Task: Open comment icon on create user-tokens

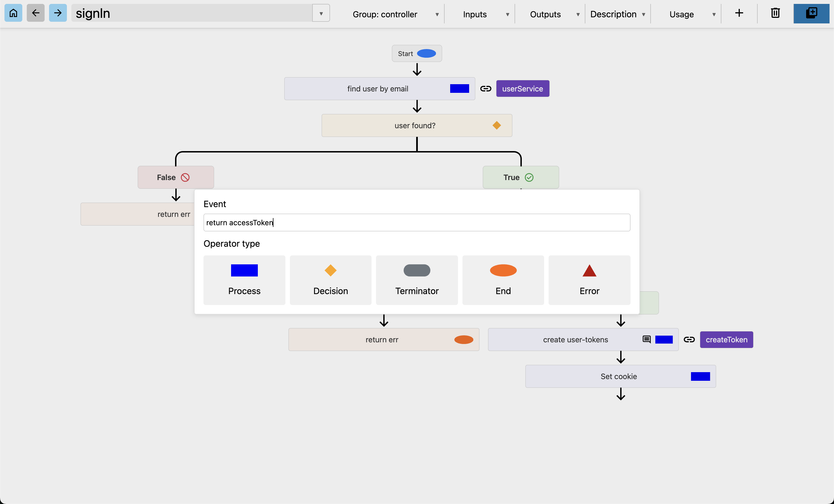Action: (646, 340)
